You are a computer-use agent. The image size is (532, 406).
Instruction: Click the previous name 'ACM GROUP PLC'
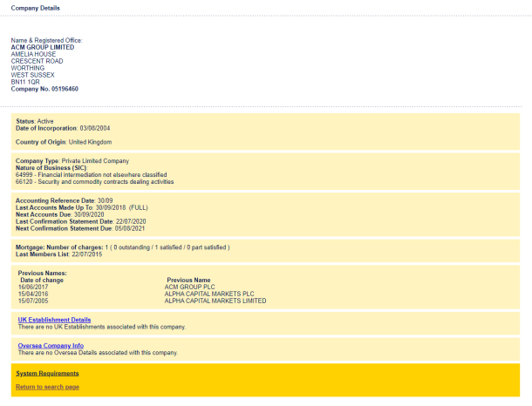click(x=189, y=287)
